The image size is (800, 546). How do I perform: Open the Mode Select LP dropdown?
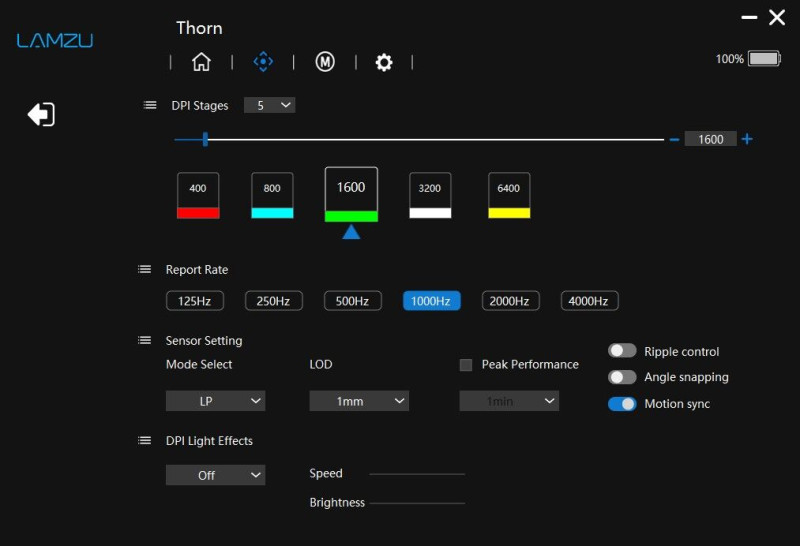215,401
